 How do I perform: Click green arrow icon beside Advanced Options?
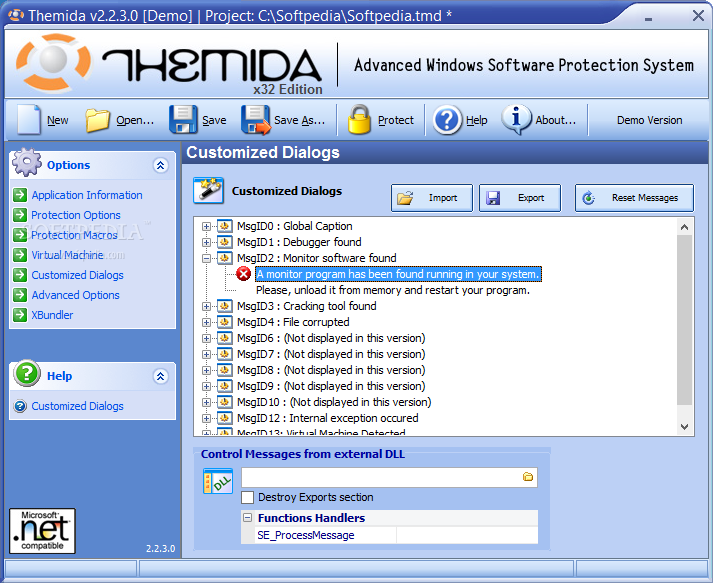coord(20,295)
